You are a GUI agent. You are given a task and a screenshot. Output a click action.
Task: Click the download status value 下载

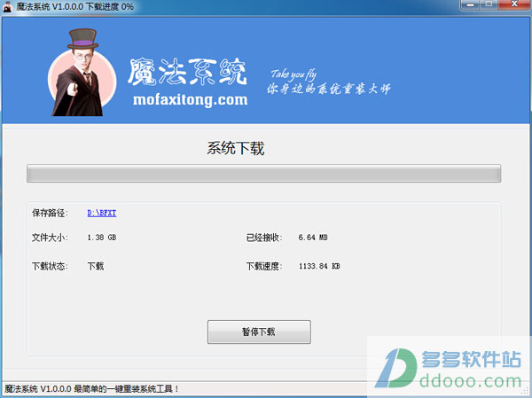tap(96, 266)
